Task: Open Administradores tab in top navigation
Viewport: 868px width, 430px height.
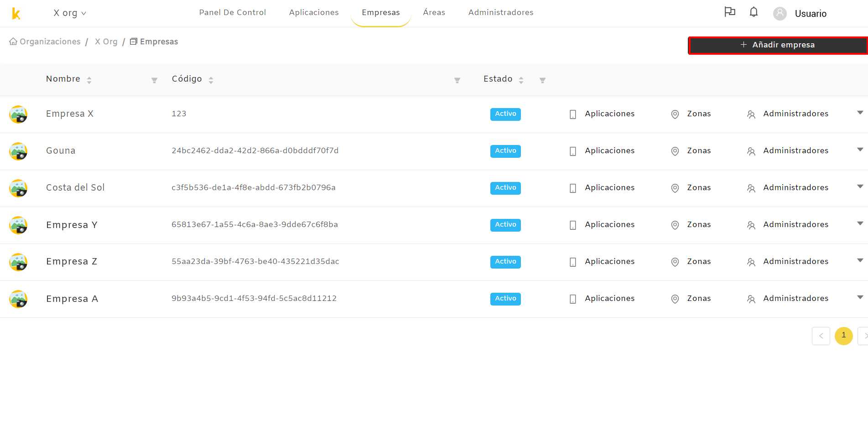Action: click(x=501, y=12)
